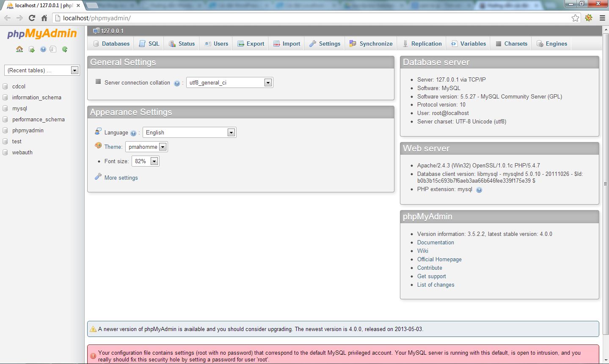Open the Contribute link

pos(430,268)
